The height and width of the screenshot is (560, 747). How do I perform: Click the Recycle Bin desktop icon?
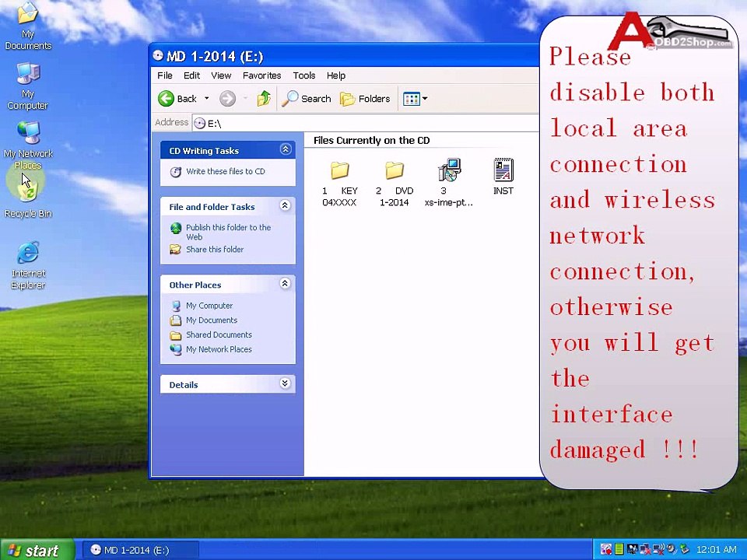pyautogui.click(x=28, y=200)
